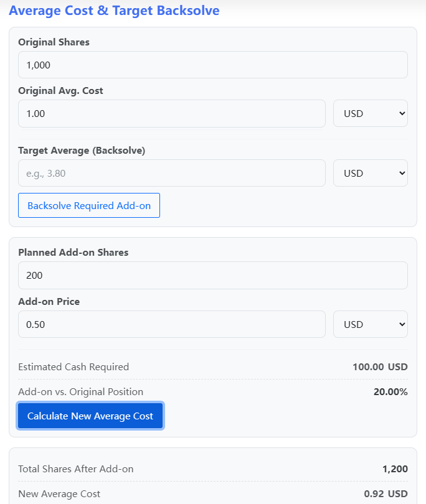
Task: Click the 1,200 total shares value
Action: coord(395,469)
